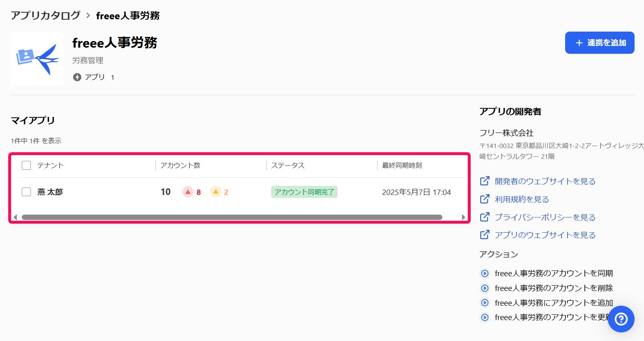This screenshot has width=644, height=341.
Task: Click the 連携を追加 button
Action: click(x=600, y=43)
